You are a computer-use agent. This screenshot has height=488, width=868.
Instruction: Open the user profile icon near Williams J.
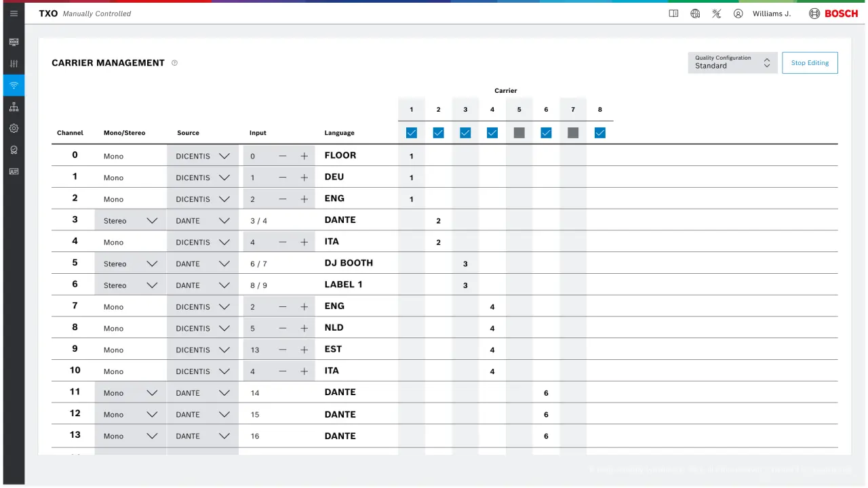tap(738, 14)
